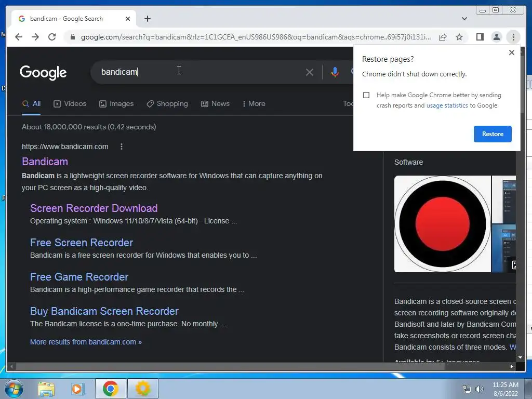View site info via the padlock icon
Image resolution: width=532 pixels, height=399 pixels.
(x=72, y=37)
